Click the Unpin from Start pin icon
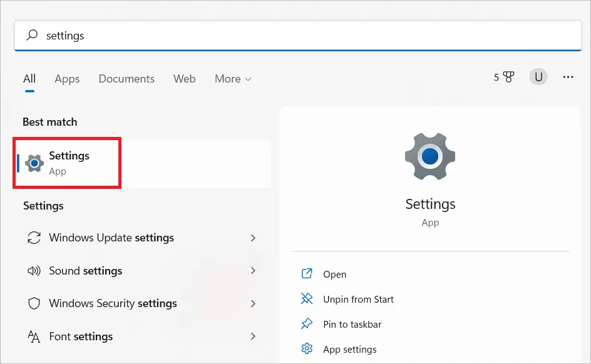This screenshot has height=364, width=591. 307,298
